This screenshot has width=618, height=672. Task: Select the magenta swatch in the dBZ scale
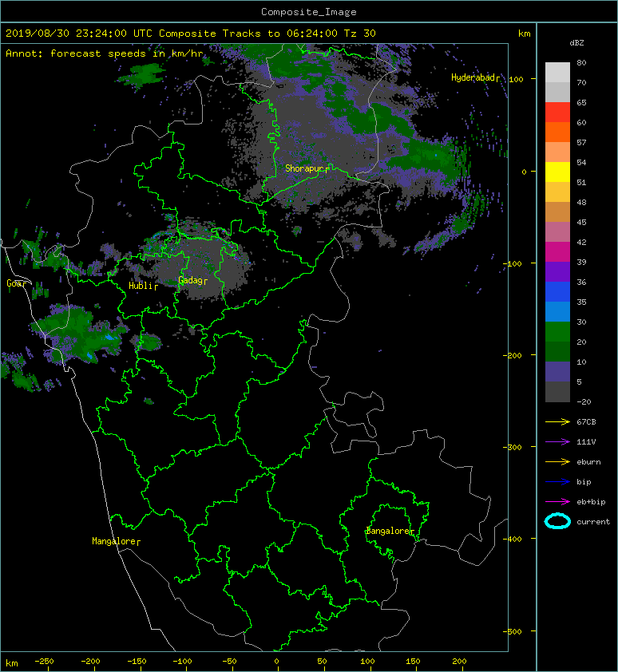pyautogui.click(x=557, y=251)
